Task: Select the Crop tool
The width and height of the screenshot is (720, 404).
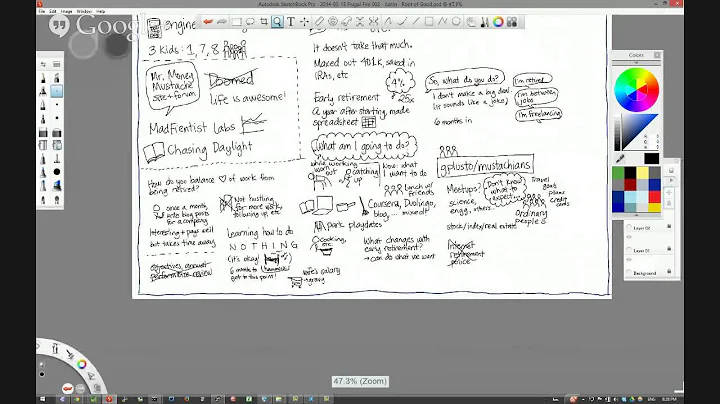Action: pyautogui.click(x=264, y=22)
